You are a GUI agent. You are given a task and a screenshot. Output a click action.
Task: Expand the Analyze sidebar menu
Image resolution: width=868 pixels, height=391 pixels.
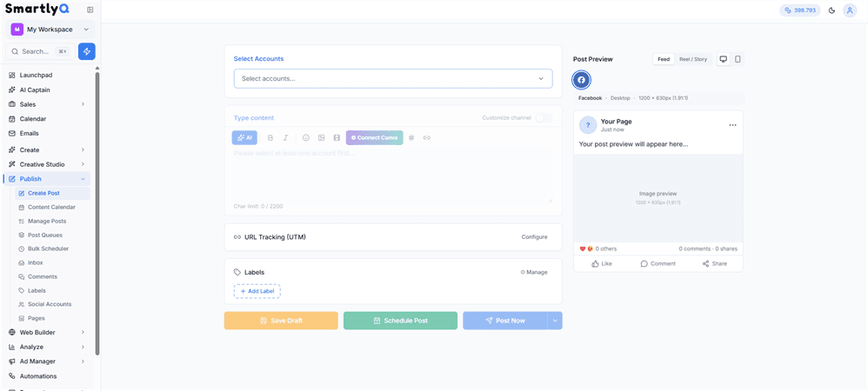coord(47,347)
